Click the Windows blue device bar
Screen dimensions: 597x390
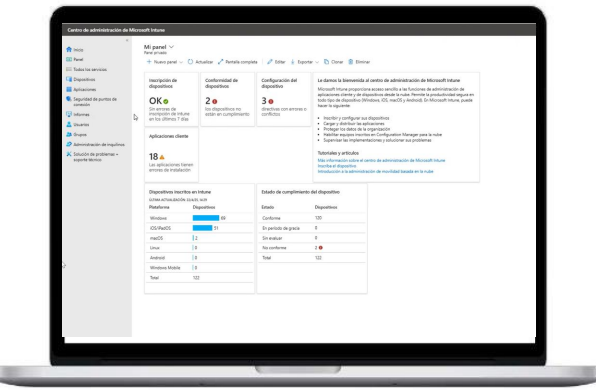[206, 218]
